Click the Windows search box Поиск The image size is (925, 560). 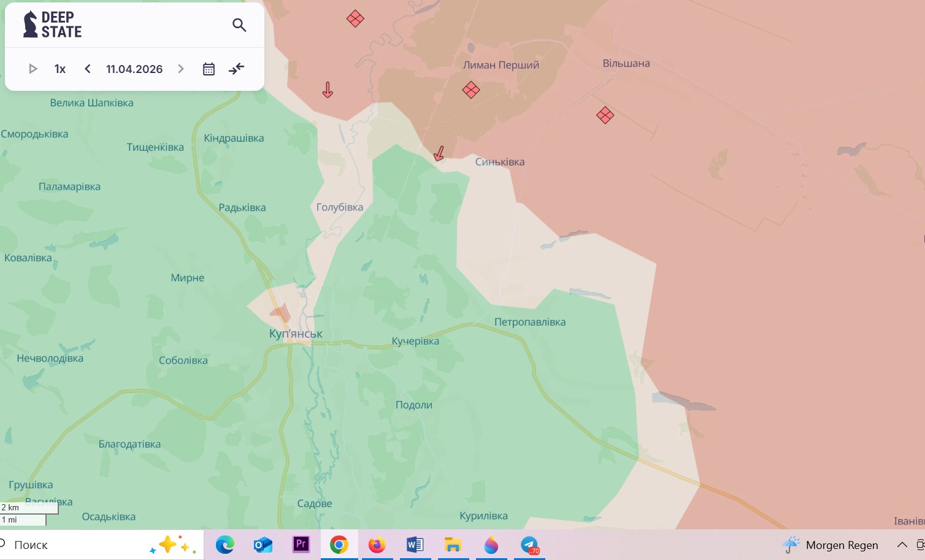[x=31, y=545]
